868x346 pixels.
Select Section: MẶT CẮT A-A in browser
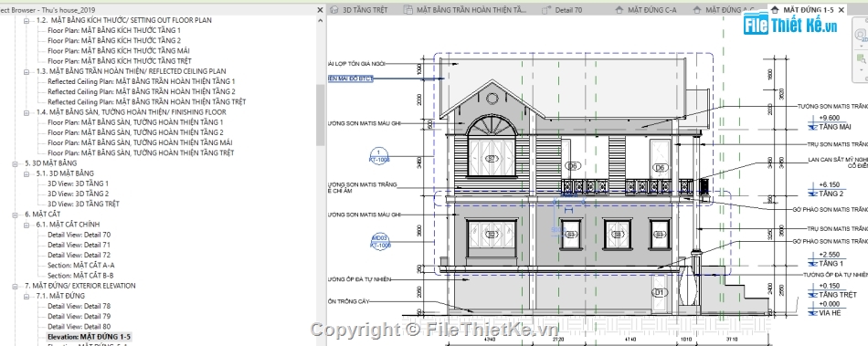(80, 266)
